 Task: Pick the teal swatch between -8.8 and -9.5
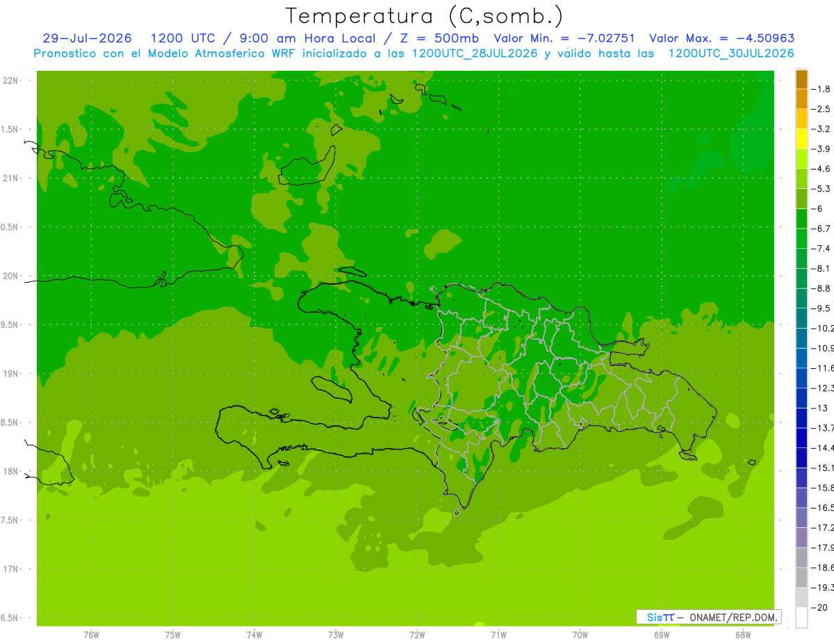coord(801,298)
